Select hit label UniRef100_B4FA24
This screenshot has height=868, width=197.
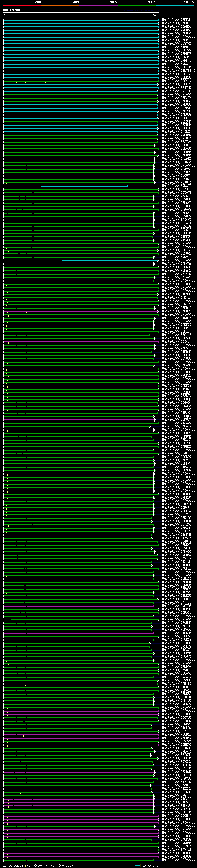click(177, 47)
